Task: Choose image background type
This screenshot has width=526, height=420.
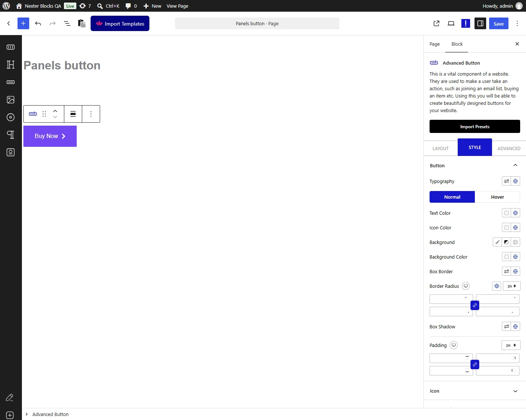Action: [x=515, y=242]
